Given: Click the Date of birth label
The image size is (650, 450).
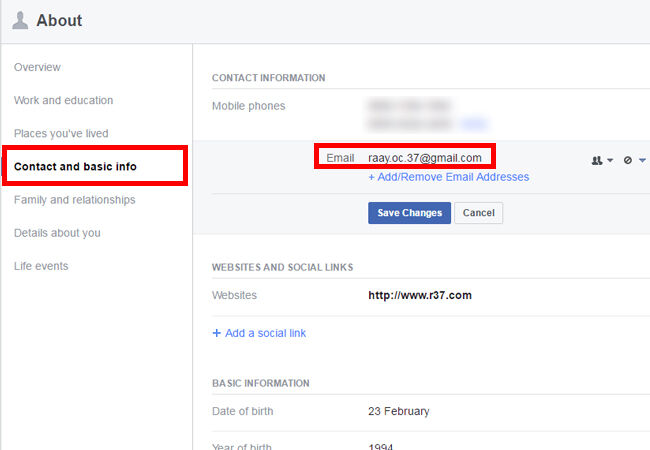Looking at the screenshot, I should tap(243, 411).
